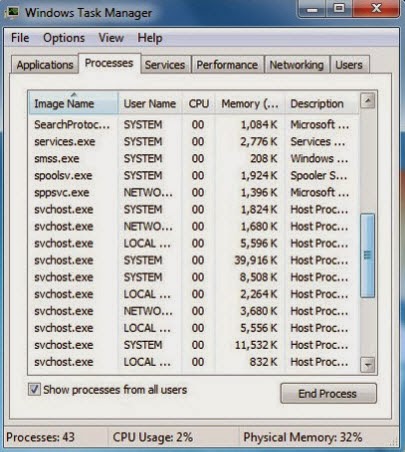Select the sppsvc.exe process
405x452 pixels.
tap(194, 193)
